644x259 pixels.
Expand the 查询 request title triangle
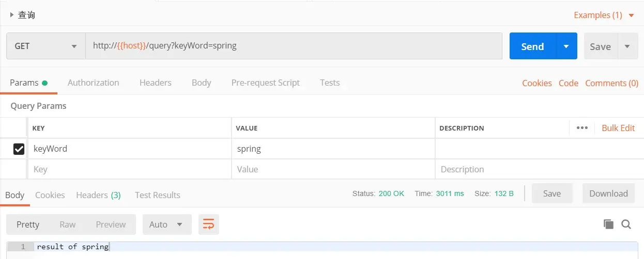[12, 15]
